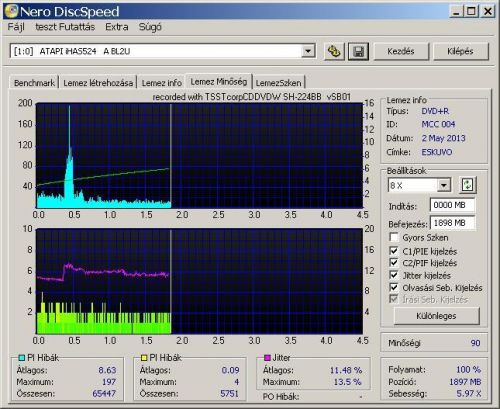Open the 8 X speed dropdown

pos(444,185)
